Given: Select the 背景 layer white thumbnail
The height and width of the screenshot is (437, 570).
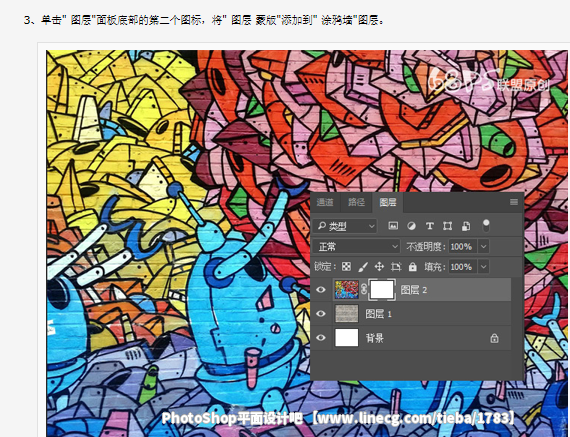Looking at the screenshot, I should [x=346, y=337].
